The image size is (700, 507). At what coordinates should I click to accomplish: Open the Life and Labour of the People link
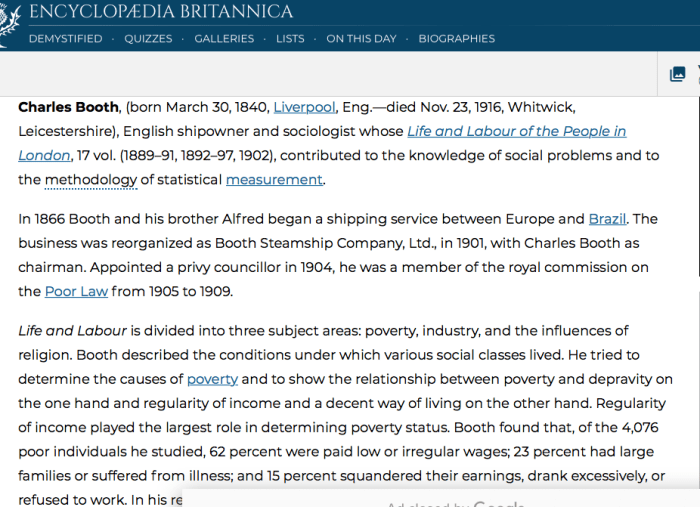[516, 131]
